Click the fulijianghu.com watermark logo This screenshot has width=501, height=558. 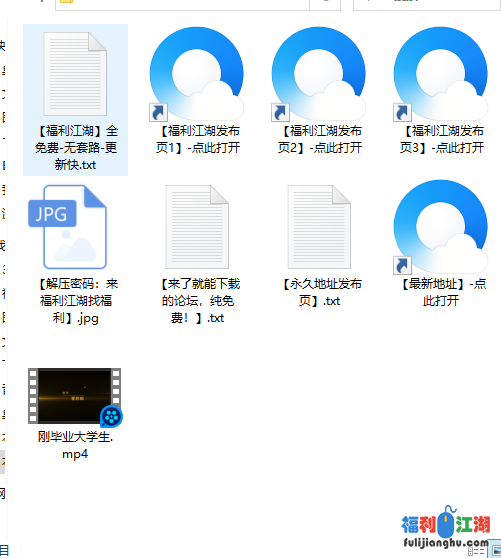pos(446,528)
